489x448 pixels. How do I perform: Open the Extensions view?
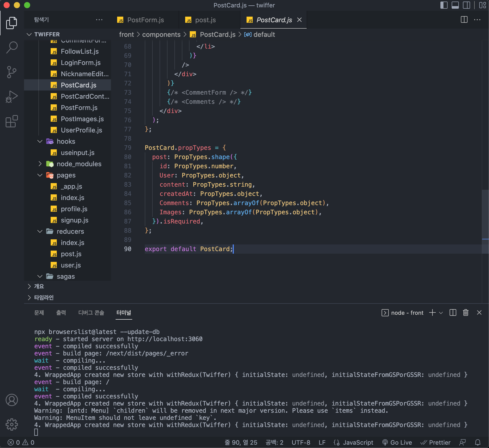point(12,121)
